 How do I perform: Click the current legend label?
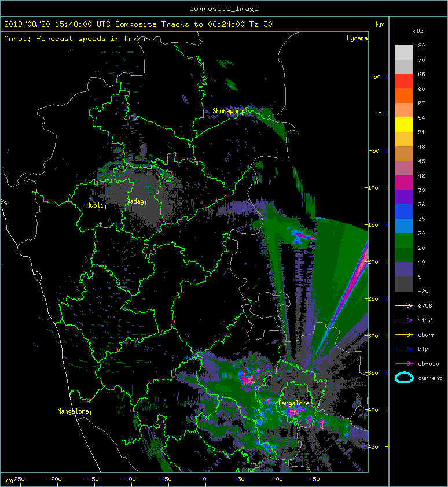(430, 378)
